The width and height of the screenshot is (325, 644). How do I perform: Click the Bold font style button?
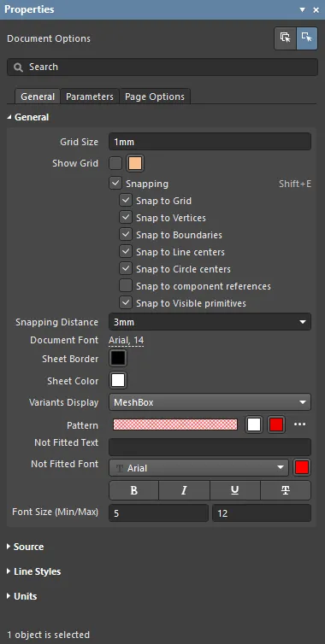click(x=133, y=490)
